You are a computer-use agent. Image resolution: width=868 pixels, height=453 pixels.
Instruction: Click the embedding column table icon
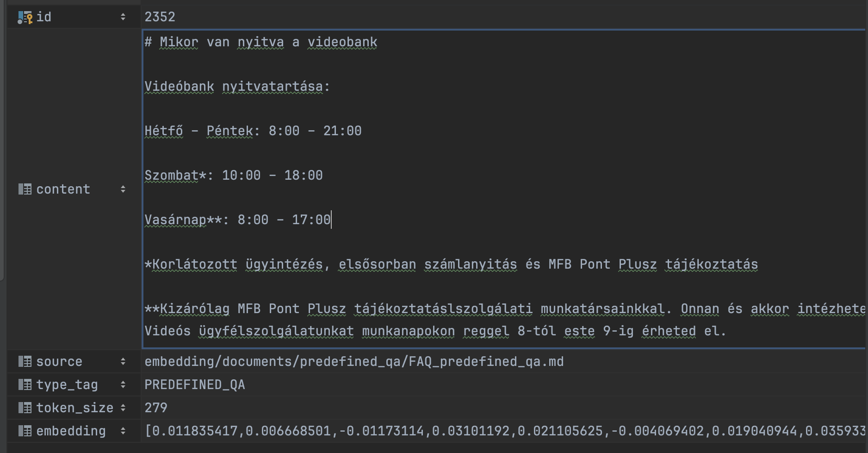pos(25,431)
